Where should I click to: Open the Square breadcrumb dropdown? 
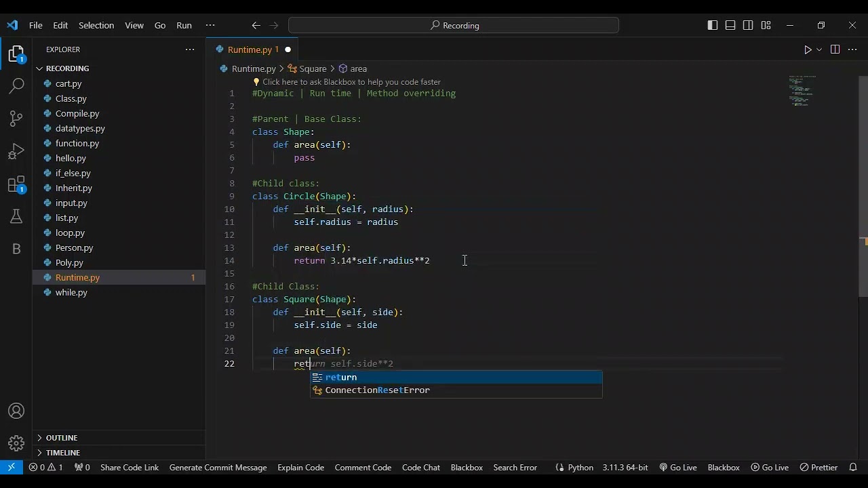click(x=307, y=68)
